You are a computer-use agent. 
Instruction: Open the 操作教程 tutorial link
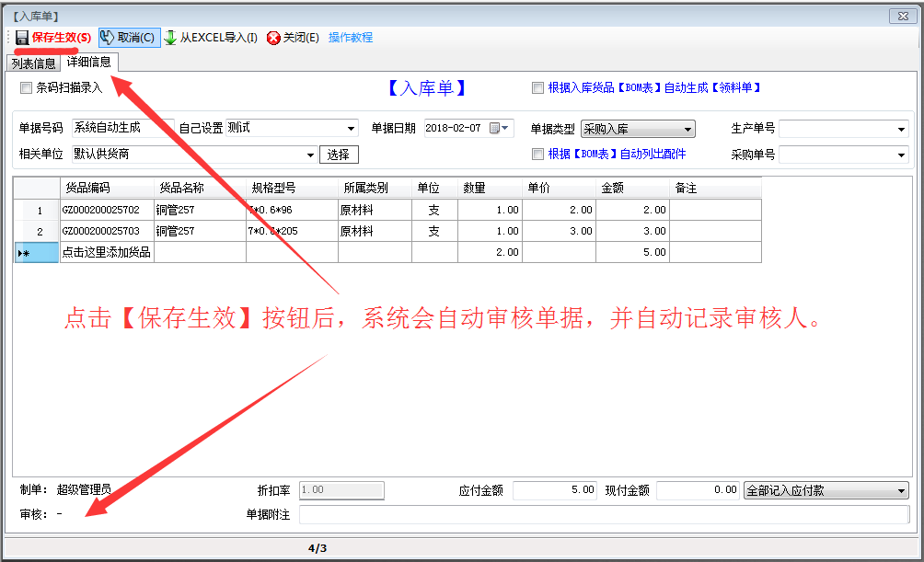coord(350,38)
